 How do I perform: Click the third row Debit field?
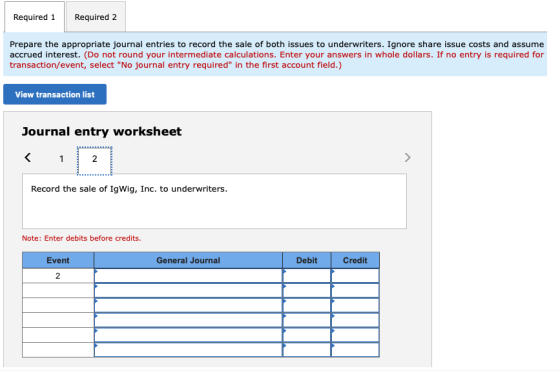click(x=307, y=305)
